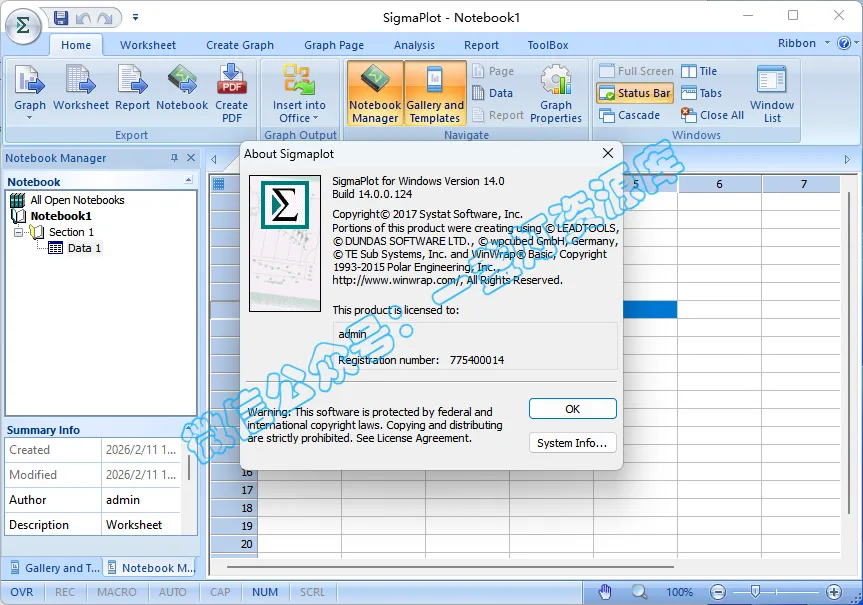
Task: Close All windows from ribbon
Action: tap(712, 115)
